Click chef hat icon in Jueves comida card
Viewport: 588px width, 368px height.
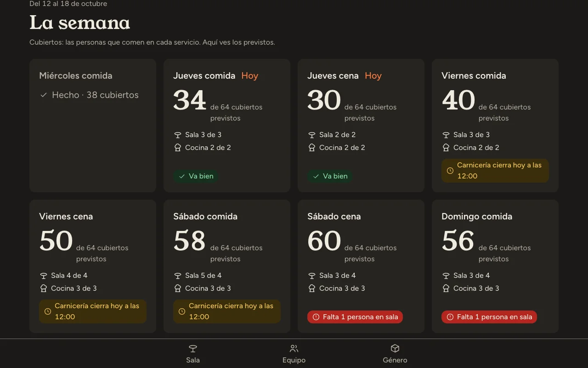click(x=178, y=148)
